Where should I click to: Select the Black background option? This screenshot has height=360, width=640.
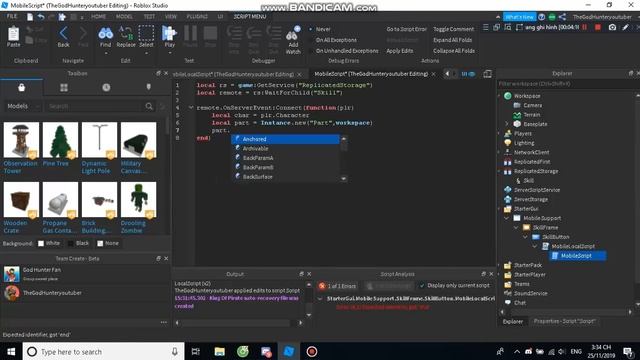[78, 243]
